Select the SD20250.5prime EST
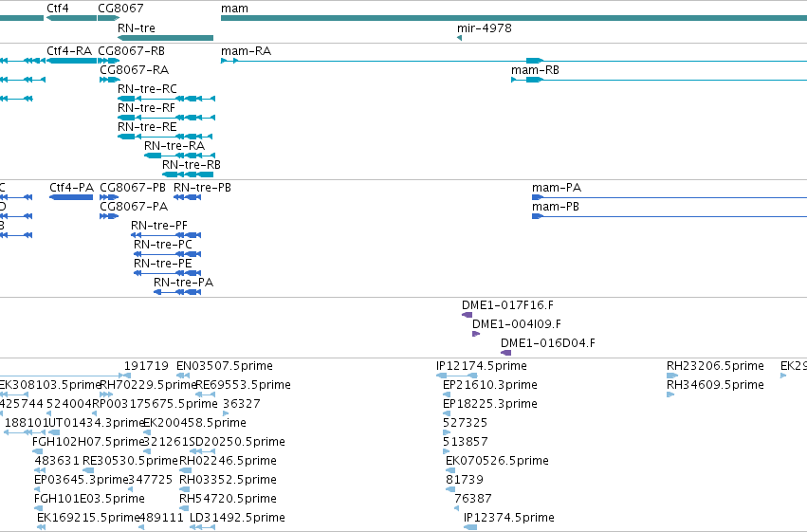Screen dimensions: 807x532 click(x=202, y=451)
